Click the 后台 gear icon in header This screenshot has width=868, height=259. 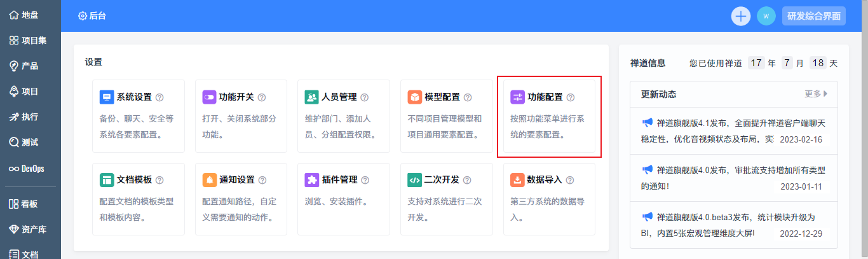(82, 16)
